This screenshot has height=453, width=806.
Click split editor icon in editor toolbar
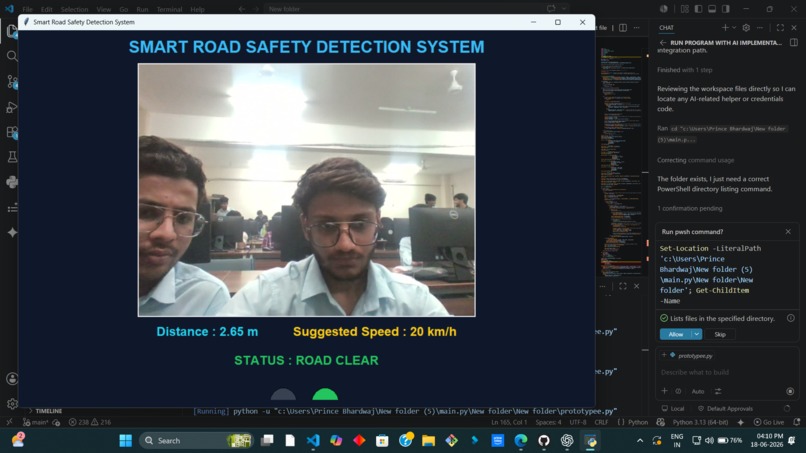pos(623,27)
